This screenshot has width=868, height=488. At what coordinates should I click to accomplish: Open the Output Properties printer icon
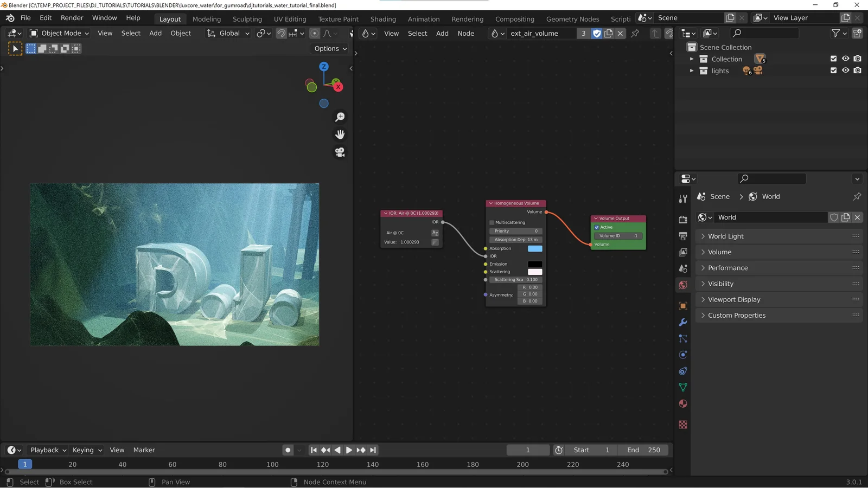[x=683, y=236]
